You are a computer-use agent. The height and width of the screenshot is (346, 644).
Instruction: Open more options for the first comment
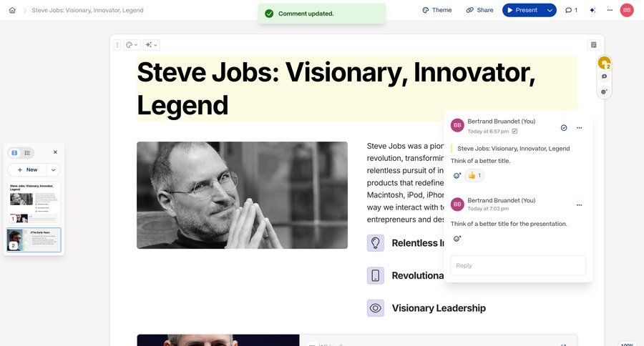(x=579, y=127)
